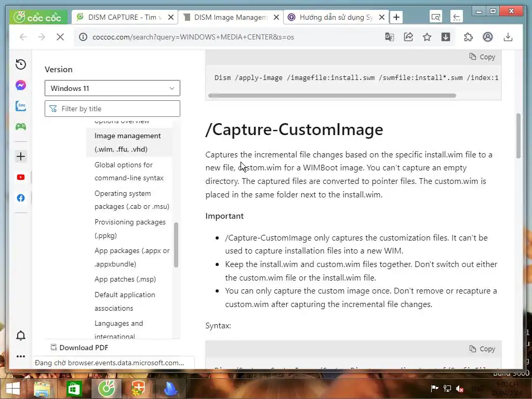Open a new browser tab
The height and width of the screenshot is (399, 532).
[396, 17]
